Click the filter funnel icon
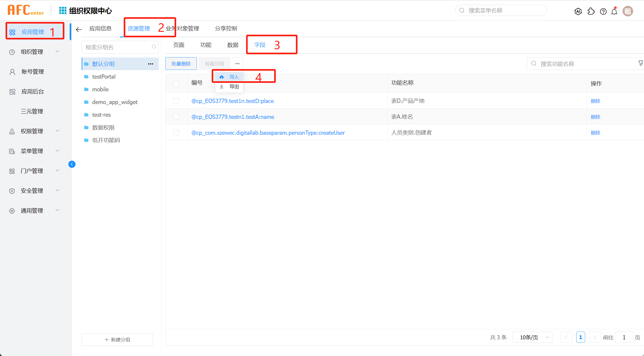 pyautogui.click(x=641, y=63)
